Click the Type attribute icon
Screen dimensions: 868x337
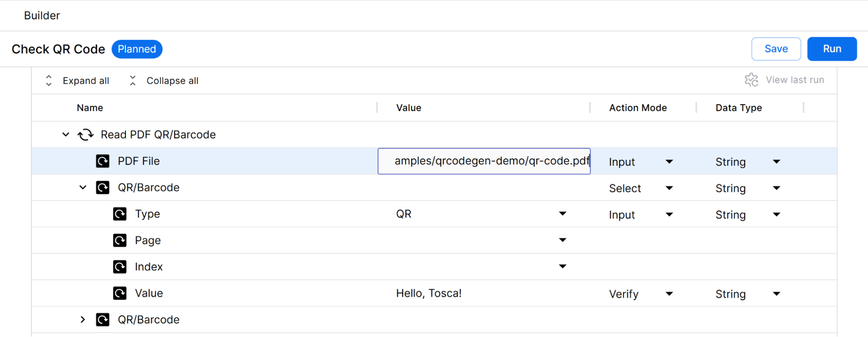120,214
